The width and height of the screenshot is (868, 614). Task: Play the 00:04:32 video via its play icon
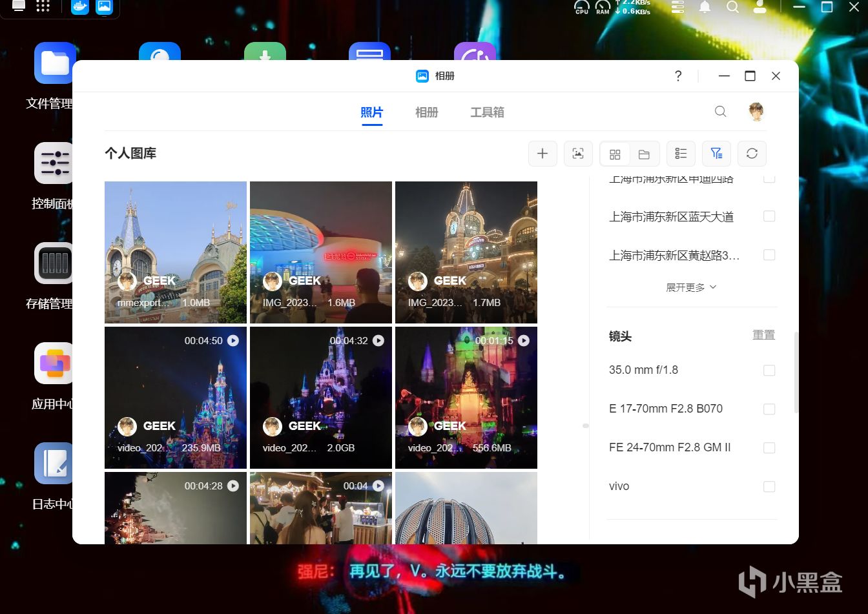point(378,340)
